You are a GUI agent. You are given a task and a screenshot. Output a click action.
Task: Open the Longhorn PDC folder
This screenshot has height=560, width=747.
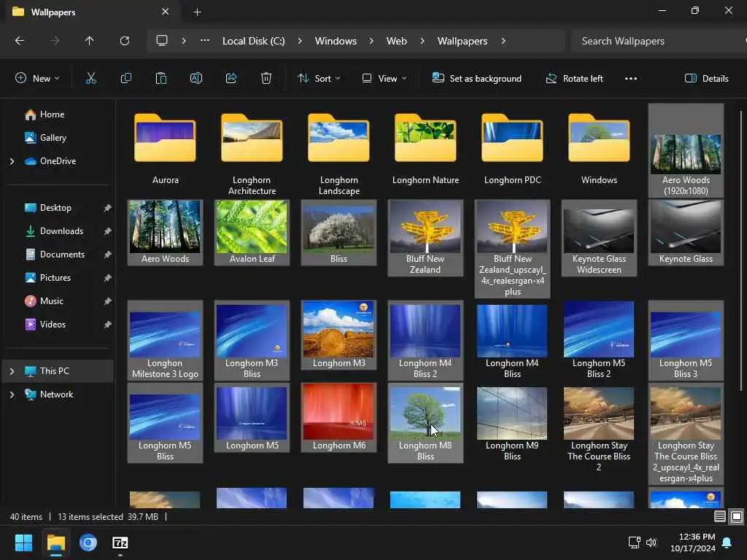(x=512, y=149)
